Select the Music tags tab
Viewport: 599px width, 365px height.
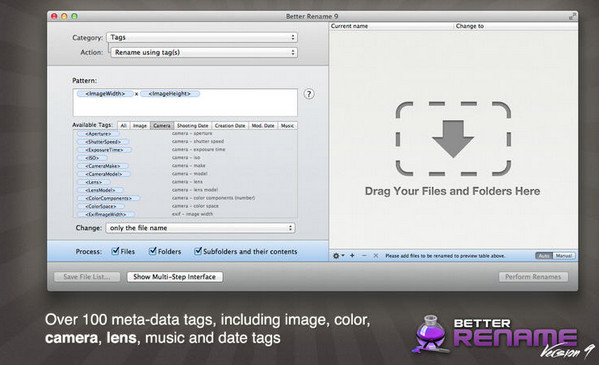(287, 125)
